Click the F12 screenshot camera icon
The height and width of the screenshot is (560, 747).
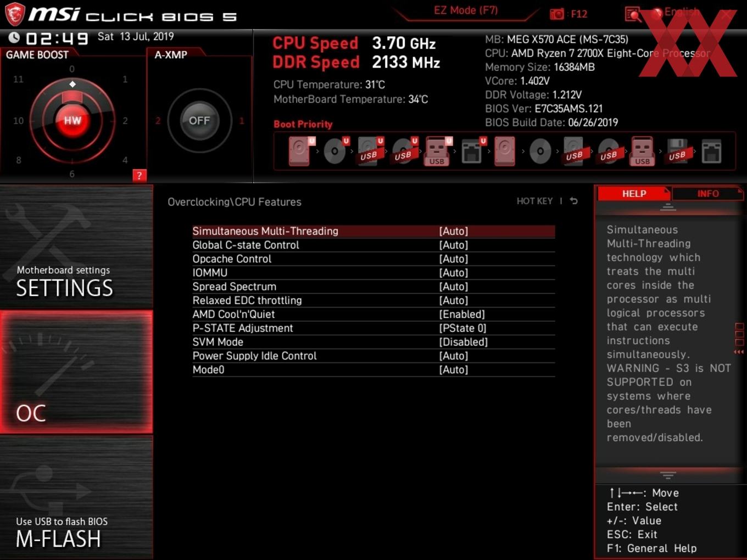(556, 14)
